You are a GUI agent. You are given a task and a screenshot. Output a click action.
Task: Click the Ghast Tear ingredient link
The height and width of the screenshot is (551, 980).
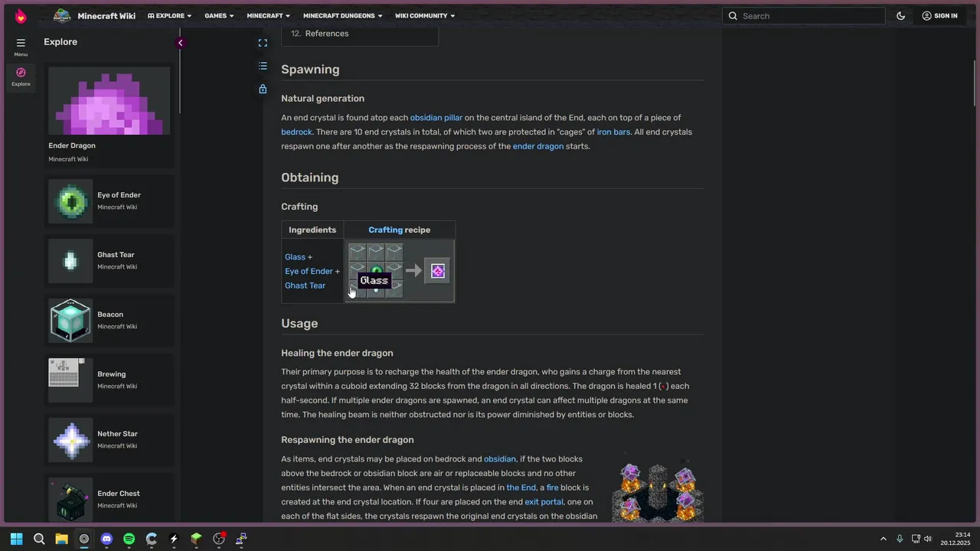click(x=305, y=285)
